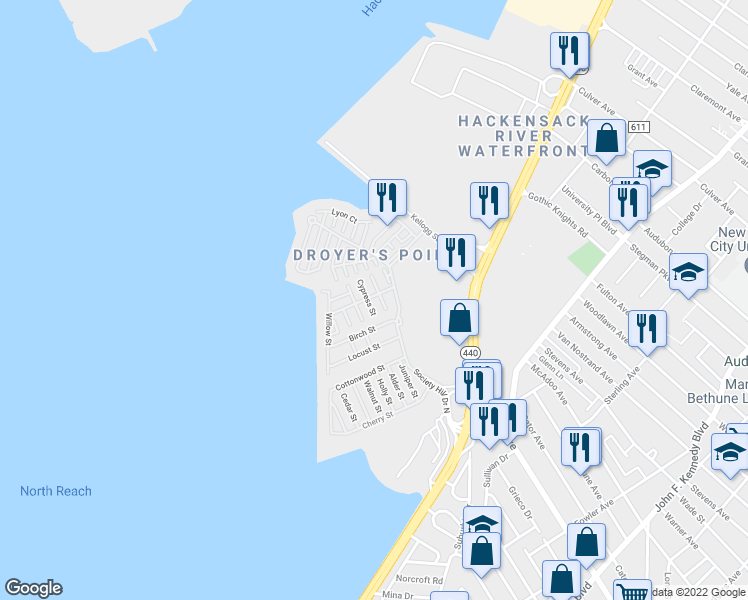Open the restaurant marker near Sterling Ave

[647, 329]
